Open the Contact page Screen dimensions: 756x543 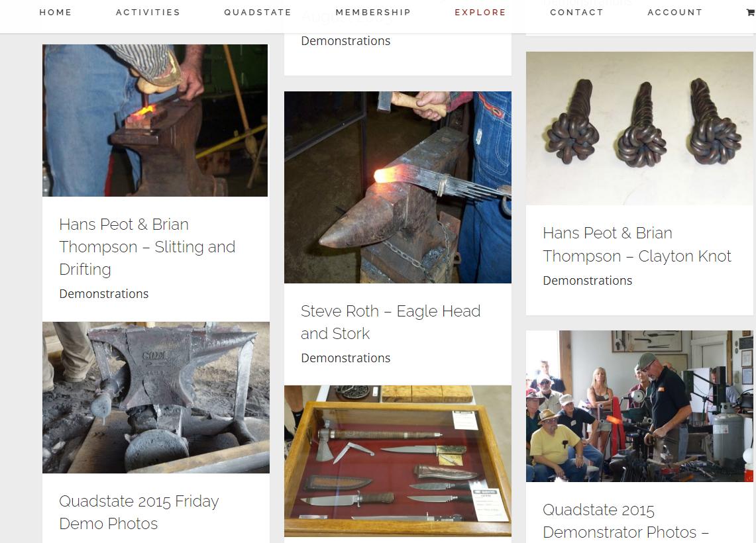[576, 13]
